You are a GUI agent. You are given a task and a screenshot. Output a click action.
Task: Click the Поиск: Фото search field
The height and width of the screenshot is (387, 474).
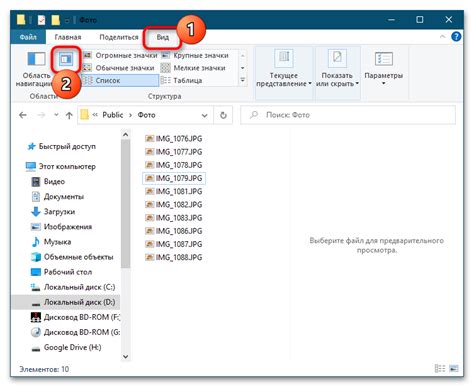[x=348, y=115]
